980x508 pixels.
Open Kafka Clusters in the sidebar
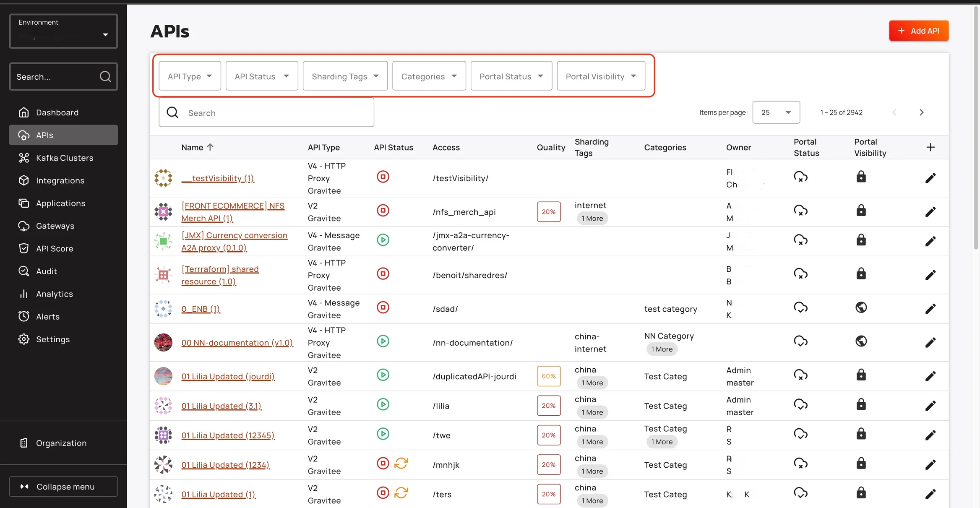coord(64,158)
